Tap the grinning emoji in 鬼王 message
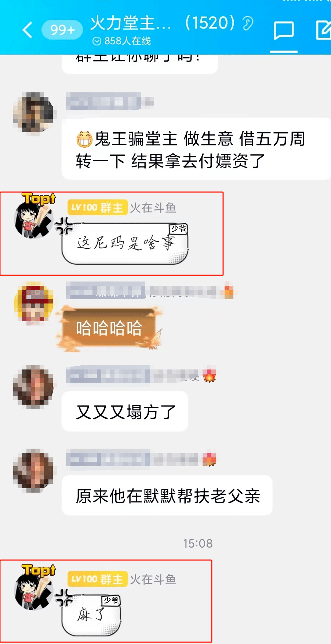331x644 pixels. (x=84, y=139)
